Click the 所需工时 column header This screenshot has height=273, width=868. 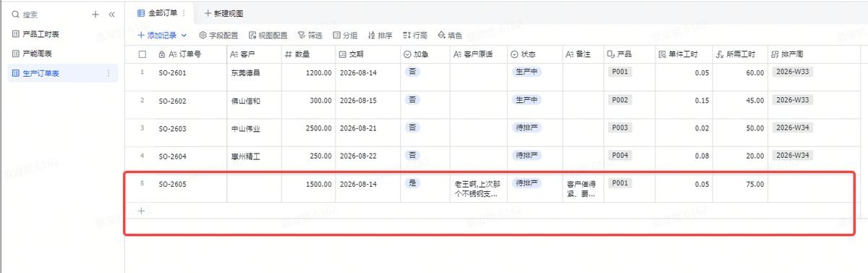740,54
